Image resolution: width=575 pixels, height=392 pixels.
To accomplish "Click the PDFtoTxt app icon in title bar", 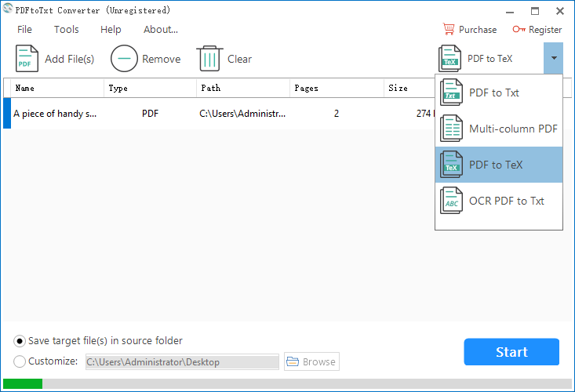I will (7, 9).
